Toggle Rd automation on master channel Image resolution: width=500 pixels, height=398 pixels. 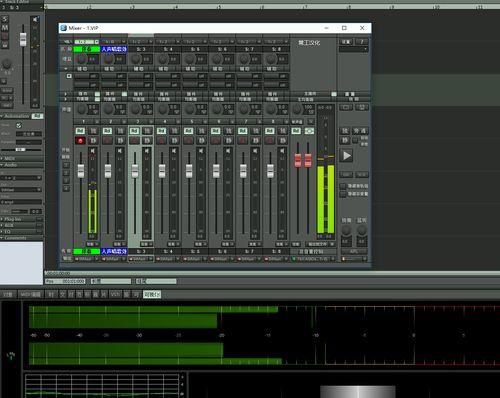(x=296, y=131)
